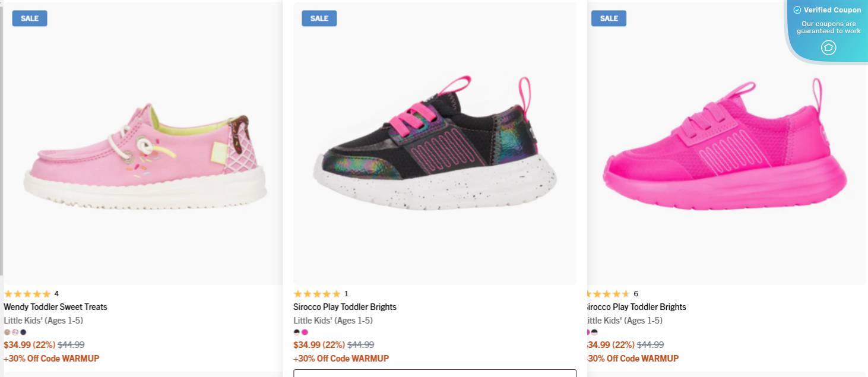
Task: Open the Wendy Toddler Sweet Treats product page
Action: [55, 307]
